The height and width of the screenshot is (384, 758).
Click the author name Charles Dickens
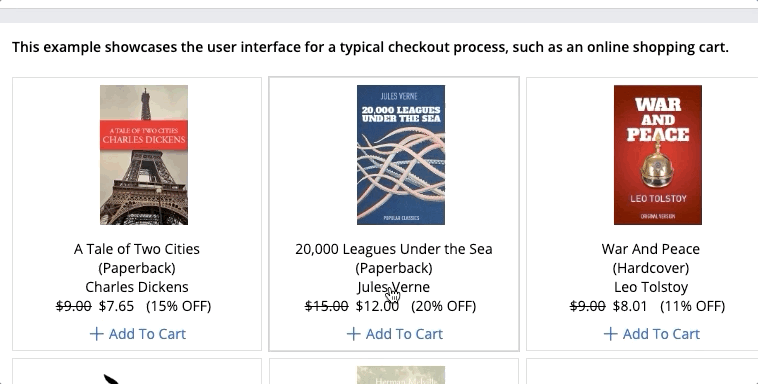[137, 287]
